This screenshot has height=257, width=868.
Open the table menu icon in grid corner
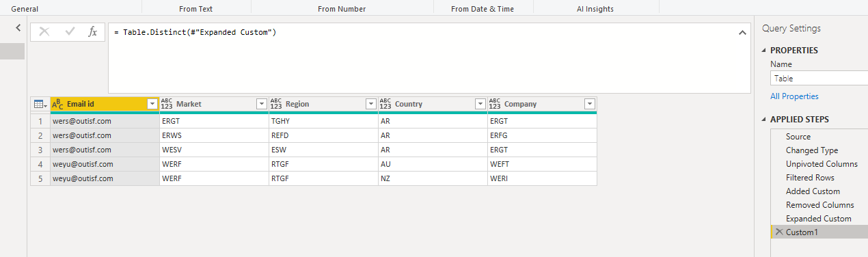(x=40, y=104)
